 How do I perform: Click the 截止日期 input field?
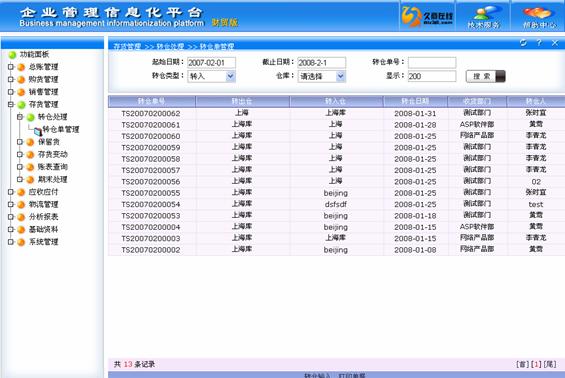[322, 63]
